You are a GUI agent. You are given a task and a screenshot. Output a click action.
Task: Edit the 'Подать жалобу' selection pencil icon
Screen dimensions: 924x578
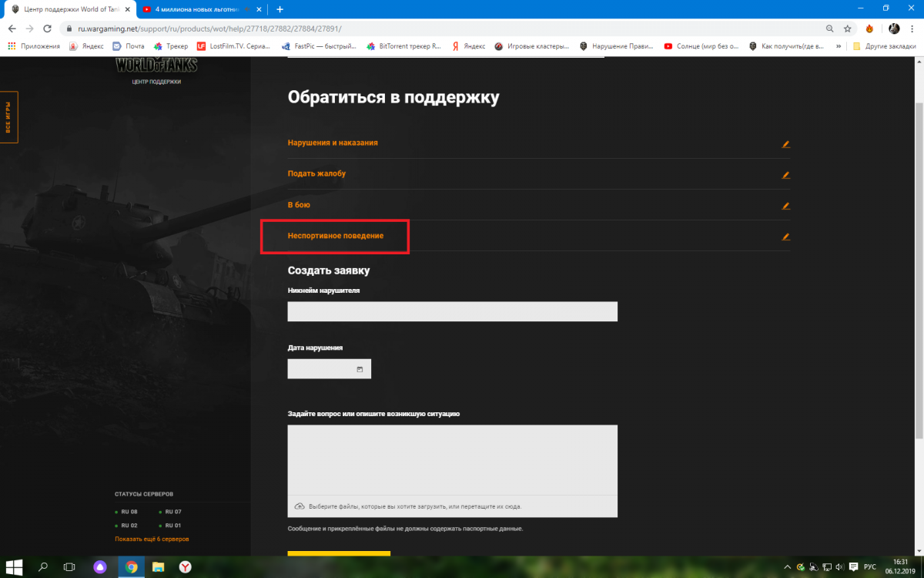[x=785, y=175]
